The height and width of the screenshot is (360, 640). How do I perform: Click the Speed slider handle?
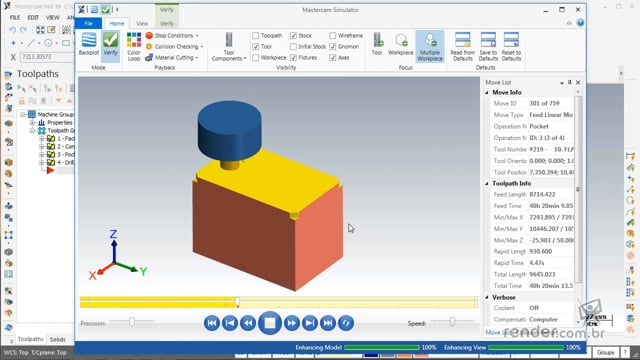point(452,322)
